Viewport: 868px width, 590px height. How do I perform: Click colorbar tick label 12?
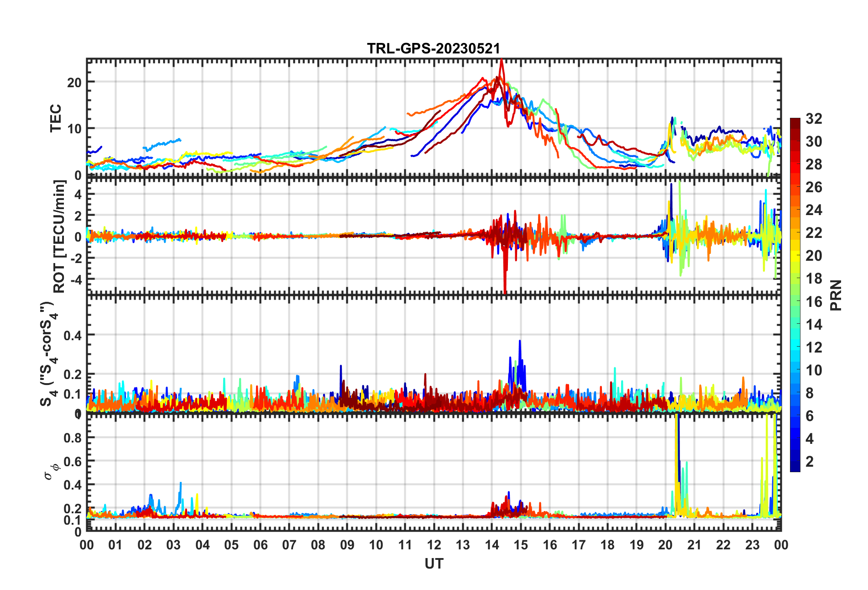814,348
